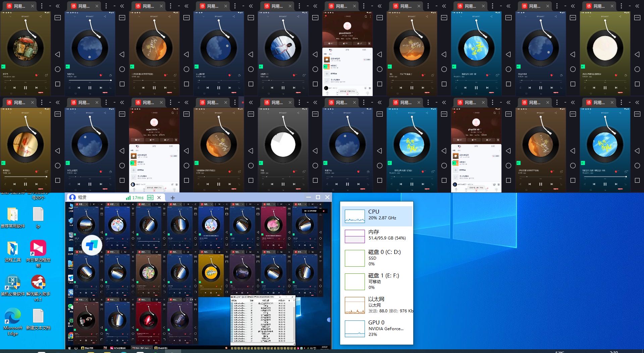The width and height of the screenshot is (644, 353).
Task: Open 推荐常用软件 desktop folder
Action: coord(13,218)
